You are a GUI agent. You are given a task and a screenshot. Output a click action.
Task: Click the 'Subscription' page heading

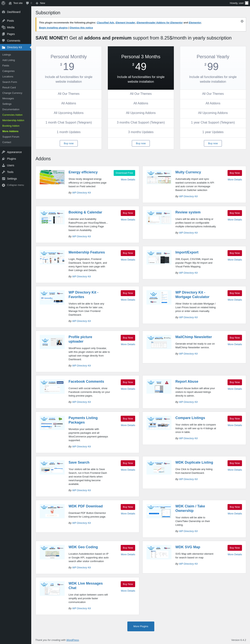(x=48, y=13)
